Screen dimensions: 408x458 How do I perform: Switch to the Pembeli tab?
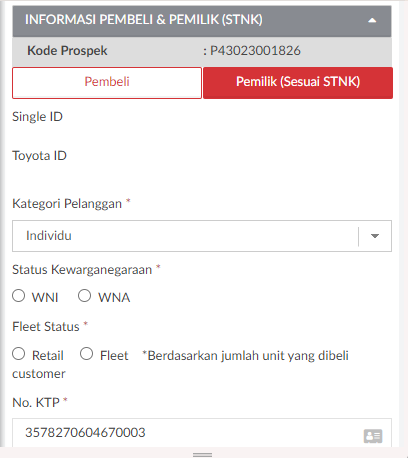pos(107,82)
